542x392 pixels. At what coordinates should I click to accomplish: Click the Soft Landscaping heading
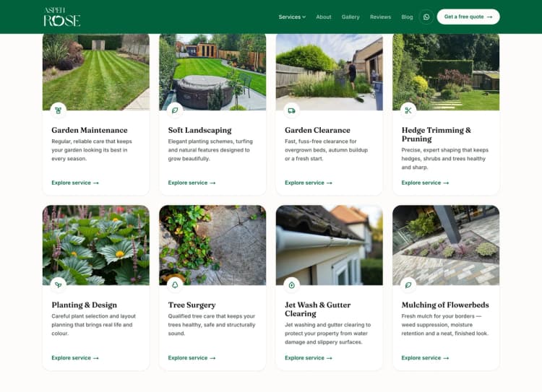pos(199,130)
